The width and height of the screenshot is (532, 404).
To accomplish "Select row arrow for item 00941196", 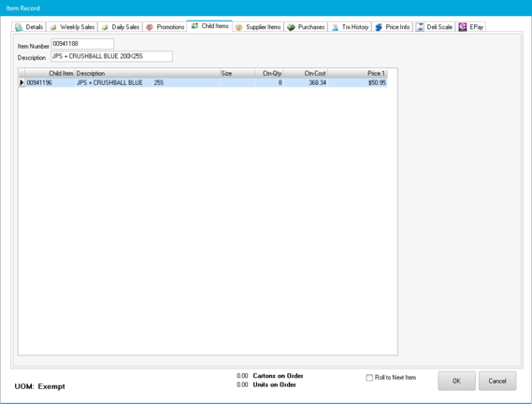I will [x=22, y=82].
